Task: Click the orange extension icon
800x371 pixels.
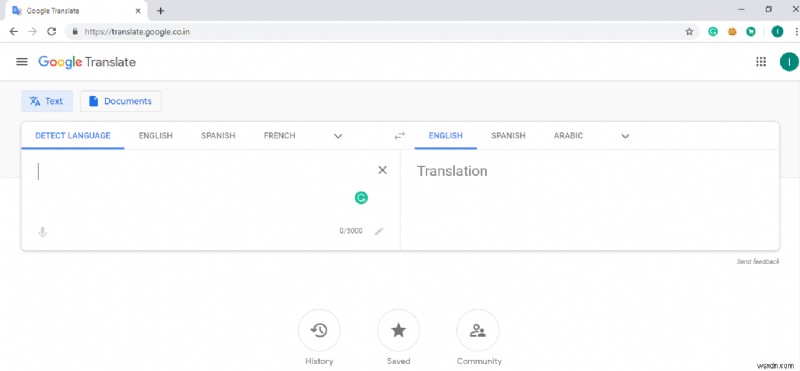Action: [x=732, y=32]
